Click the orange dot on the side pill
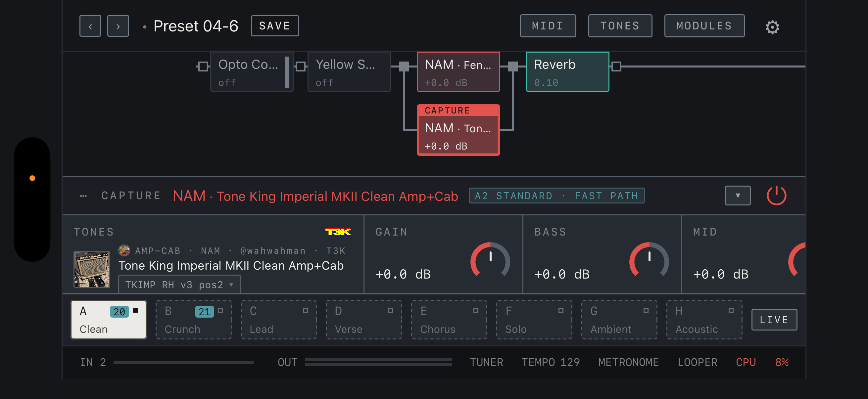The image size is (868, 399). 32,178
